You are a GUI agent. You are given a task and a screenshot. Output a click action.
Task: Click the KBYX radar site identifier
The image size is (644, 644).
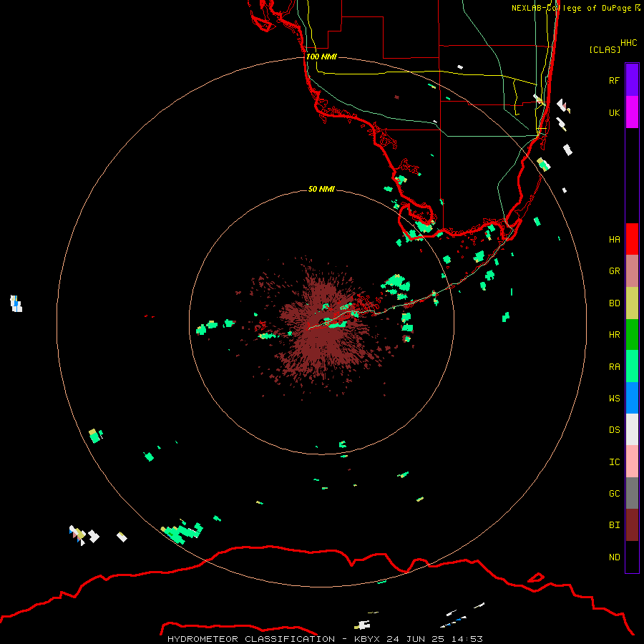point(367,639)
